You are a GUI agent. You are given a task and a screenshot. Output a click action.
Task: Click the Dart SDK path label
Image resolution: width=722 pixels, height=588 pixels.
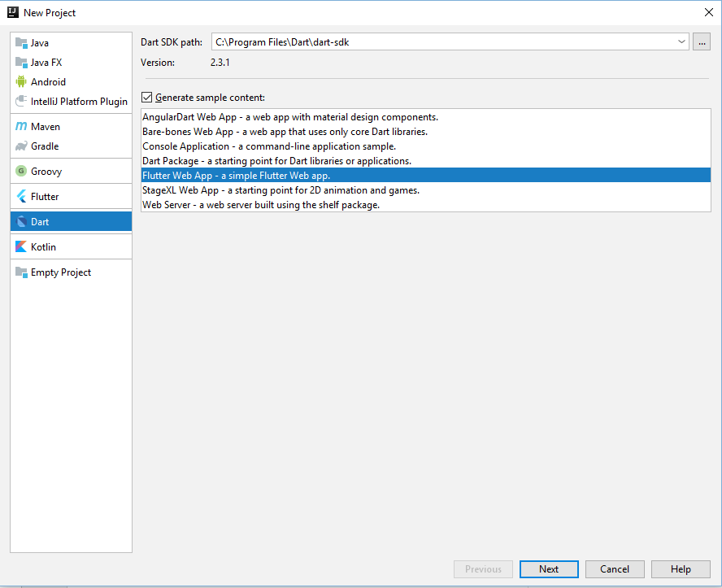(172, 42)
